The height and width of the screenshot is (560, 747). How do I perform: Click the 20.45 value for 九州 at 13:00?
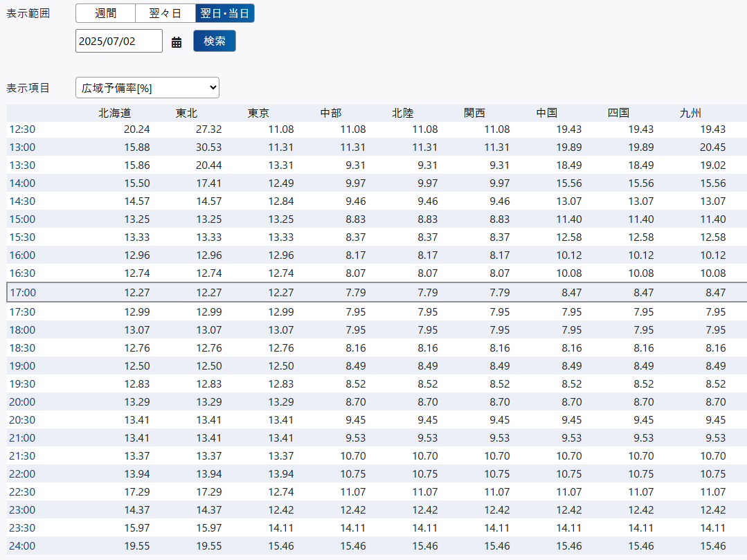pyautogui.click(x=712, y=147)
